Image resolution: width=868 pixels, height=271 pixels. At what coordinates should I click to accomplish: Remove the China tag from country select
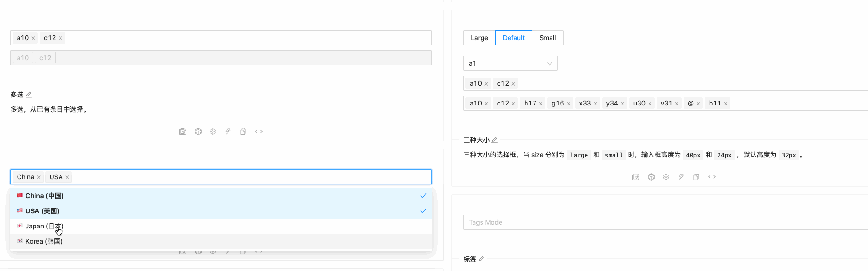point(39,177)
